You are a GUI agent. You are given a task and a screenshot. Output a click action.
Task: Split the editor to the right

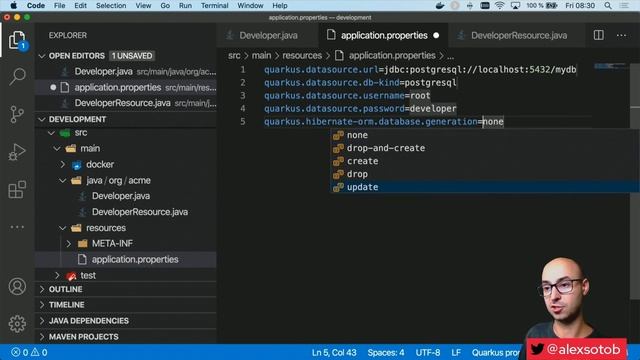598,35
